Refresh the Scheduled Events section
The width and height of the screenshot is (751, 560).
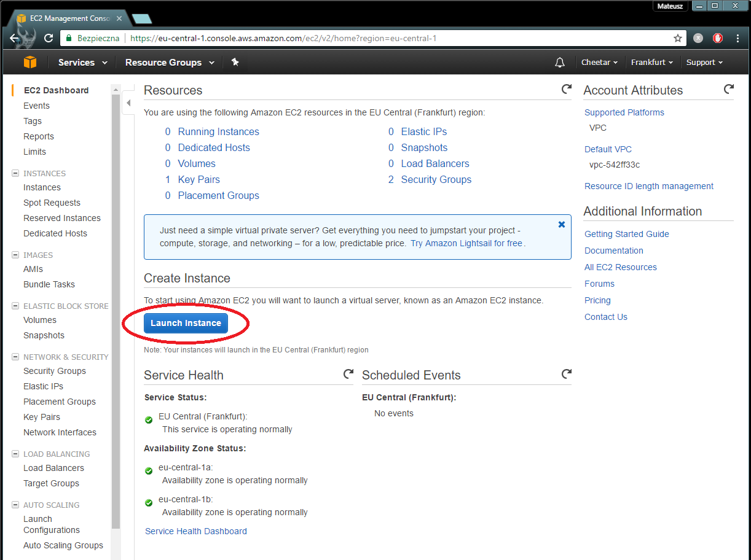coord(566,374)
